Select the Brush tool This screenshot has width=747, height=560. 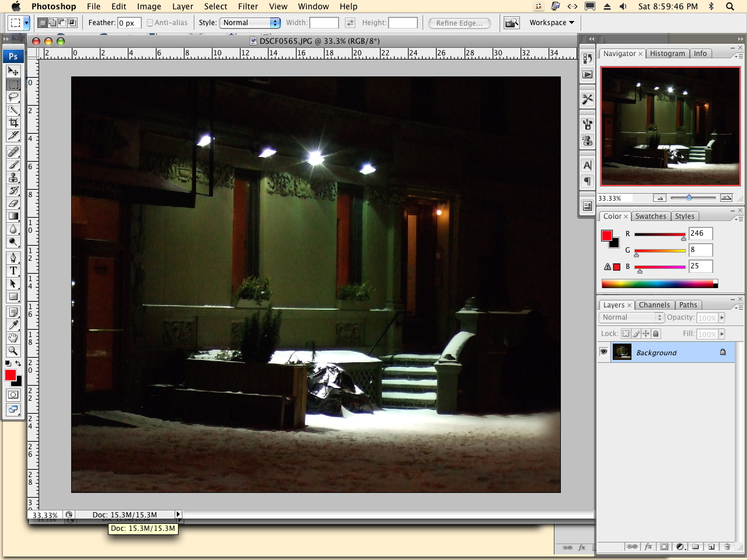13,164
